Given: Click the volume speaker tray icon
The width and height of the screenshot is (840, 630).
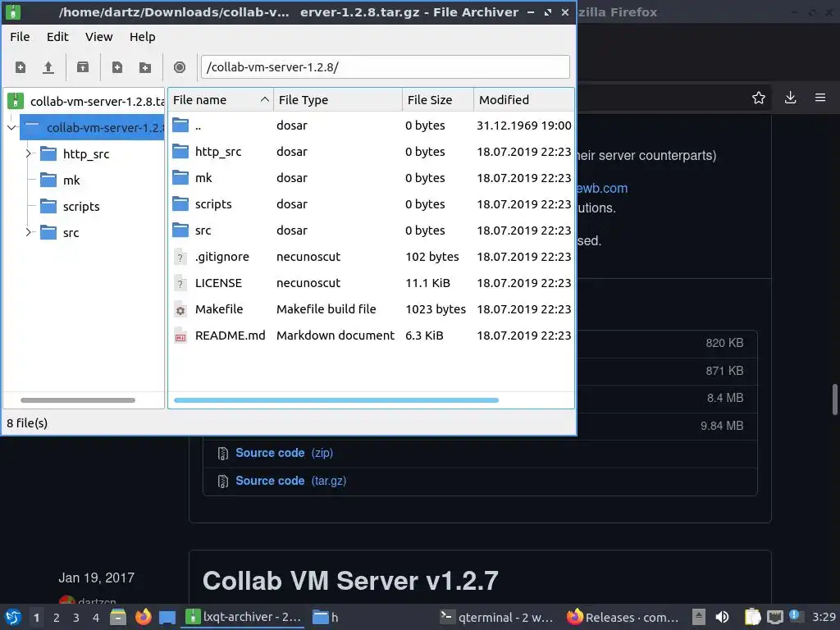Looking at the screenshot, I should (722, 617).
